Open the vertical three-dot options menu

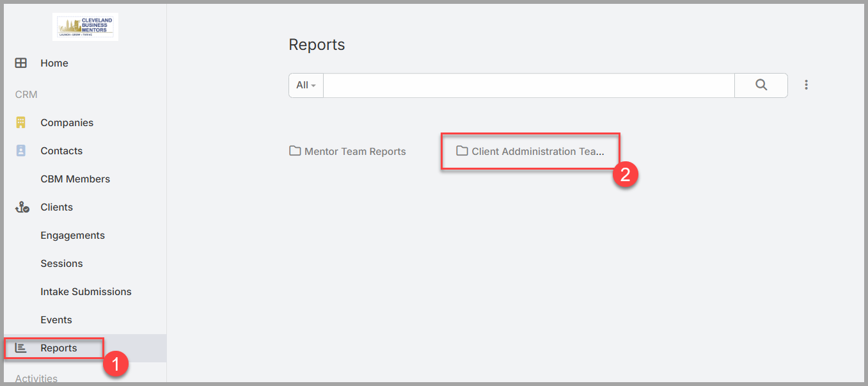click(x=807, y=85)
